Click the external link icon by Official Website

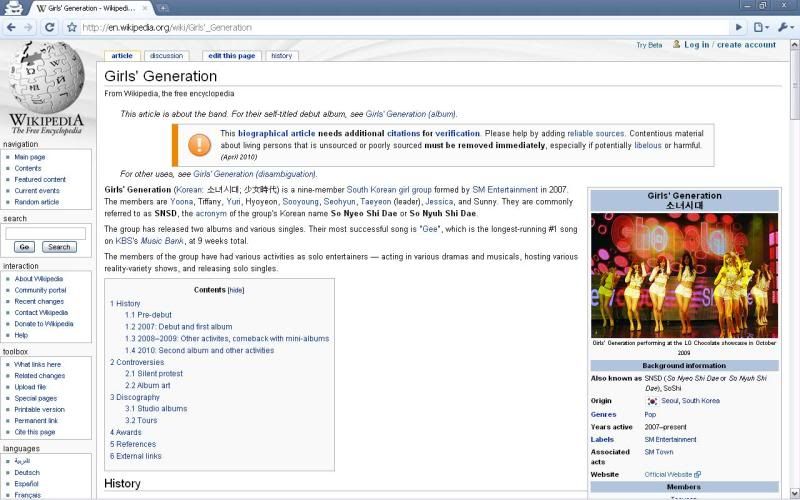(x=697, y=474)
